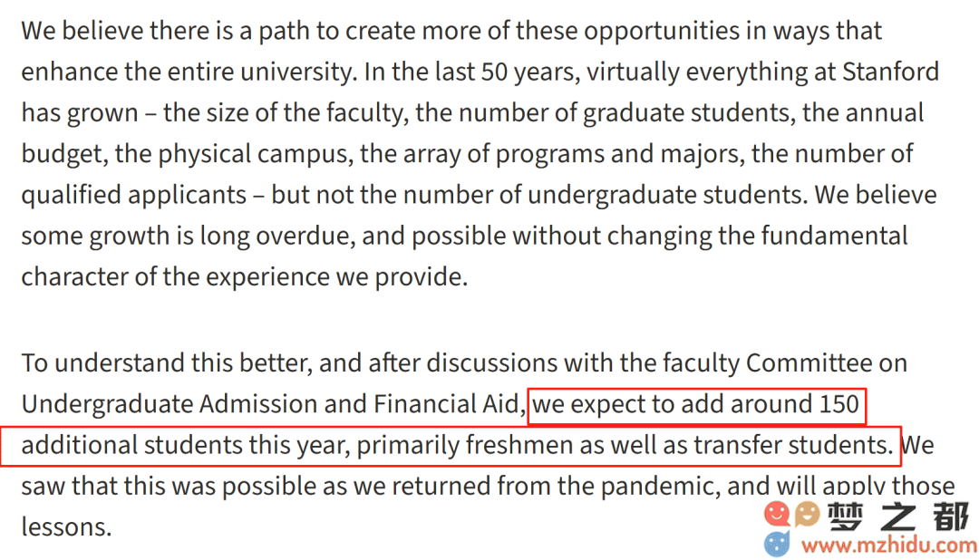This screenshot has width=979, height=560.
Task: Open the www.mzhidu.com watermark link
Action: pyautogui.click(x=889, y=545)
